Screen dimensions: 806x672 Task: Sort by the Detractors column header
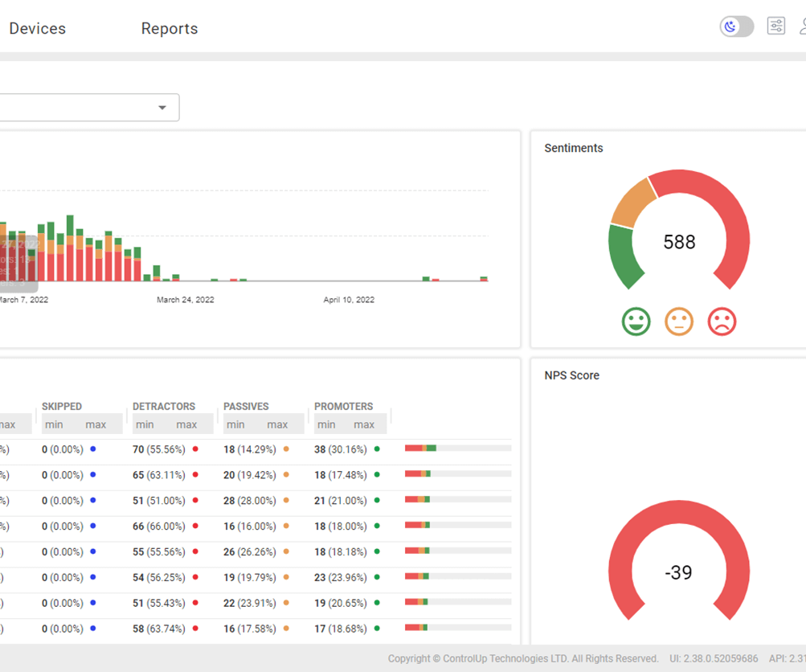[163, 406]
